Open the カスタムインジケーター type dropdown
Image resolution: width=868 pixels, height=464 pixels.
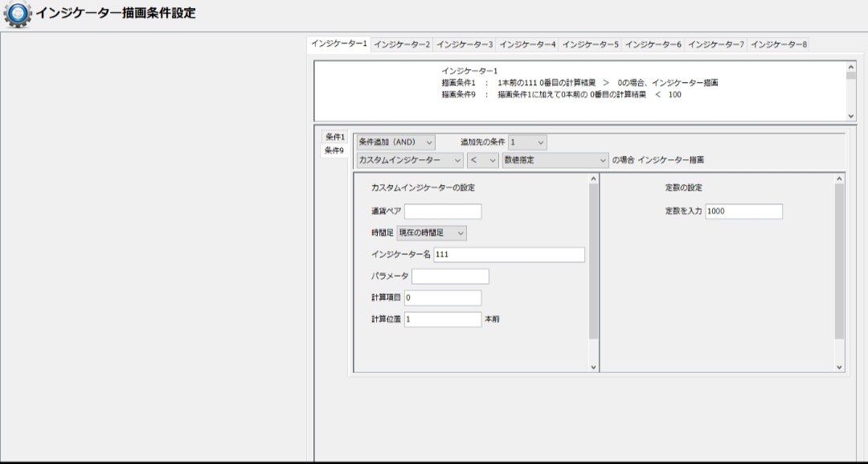[x=410, y=160]
